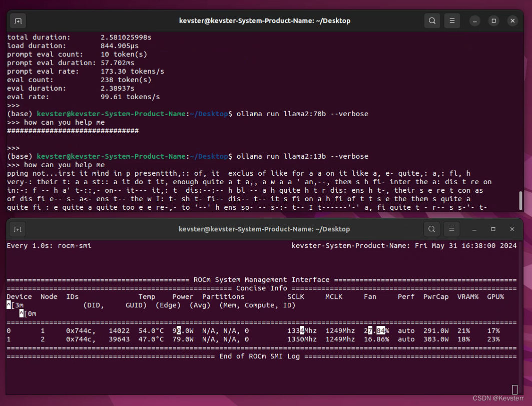Click the 'GPU%' column header
Screen dimensions: 532x406
[x=495, y=297]
